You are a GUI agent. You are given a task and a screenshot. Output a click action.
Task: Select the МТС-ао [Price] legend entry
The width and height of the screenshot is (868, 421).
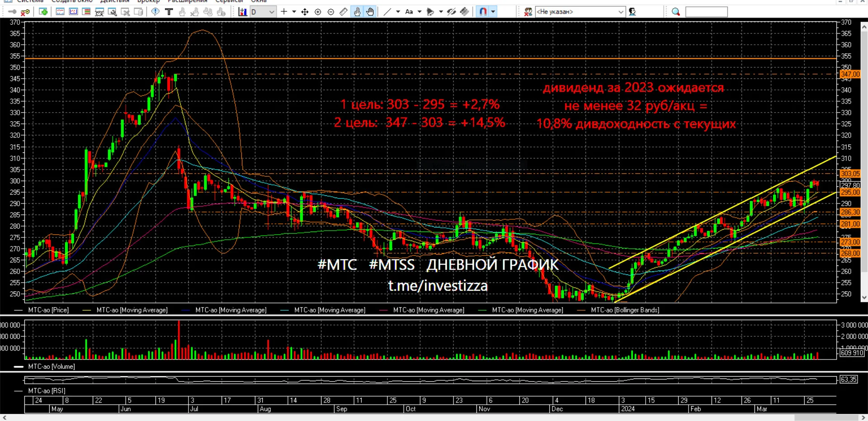[42, 310]
